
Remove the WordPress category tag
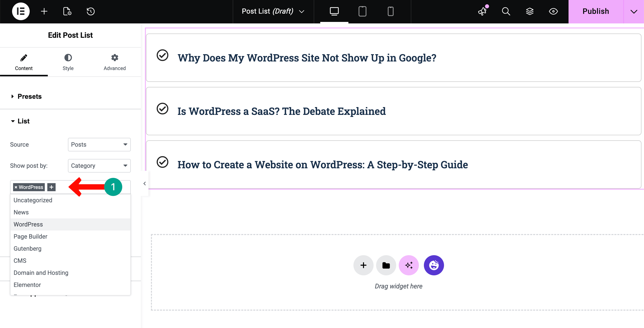pos(16,187)
